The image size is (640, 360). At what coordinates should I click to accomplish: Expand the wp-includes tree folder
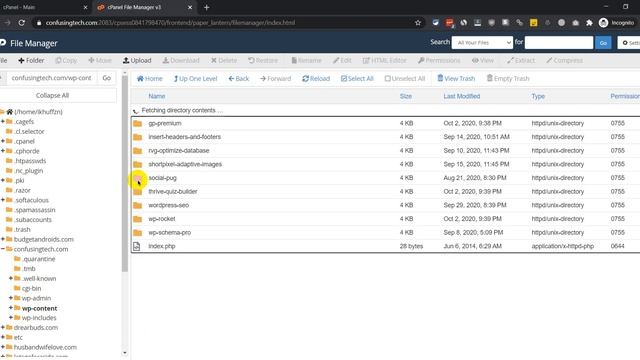[11, 318]
